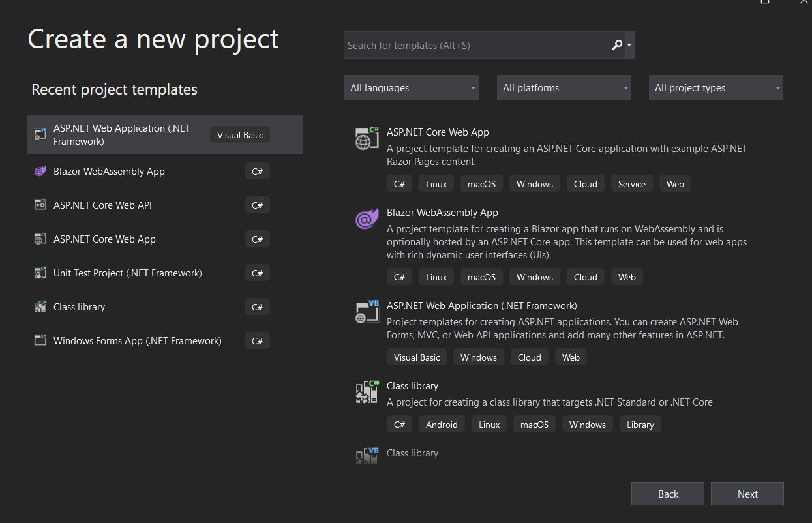Click the Visual Basic tag in recent templates
The height and width of the screenshot is (523, 812).
click(240, 135)
